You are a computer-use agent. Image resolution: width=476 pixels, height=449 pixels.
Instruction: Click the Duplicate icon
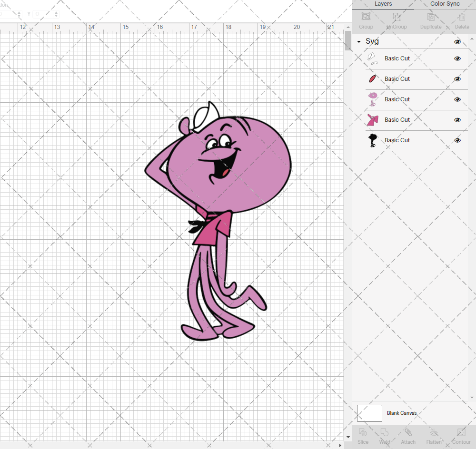(x=430, y=17)
